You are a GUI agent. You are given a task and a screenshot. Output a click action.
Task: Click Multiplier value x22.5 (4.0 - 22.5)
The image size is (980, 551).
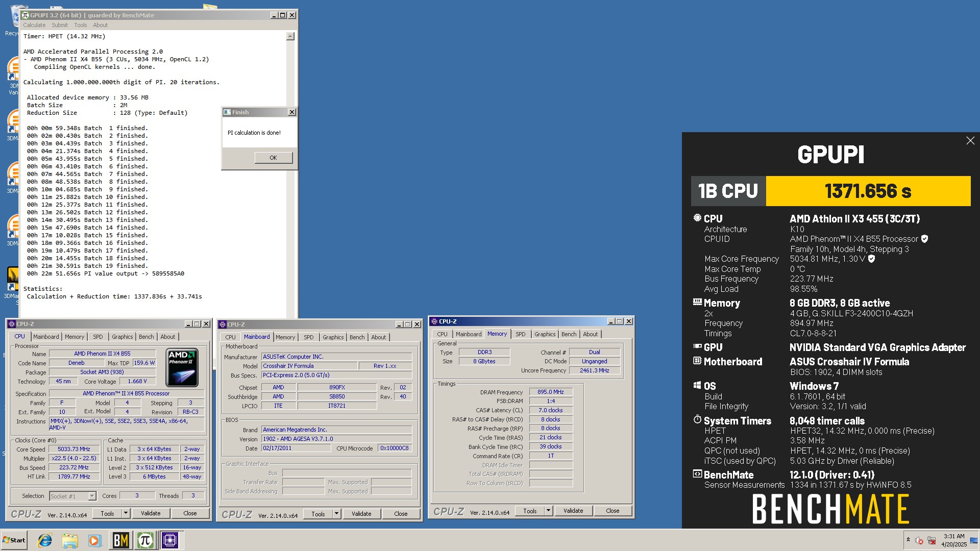pyautogui.click(x=74, y=458)
